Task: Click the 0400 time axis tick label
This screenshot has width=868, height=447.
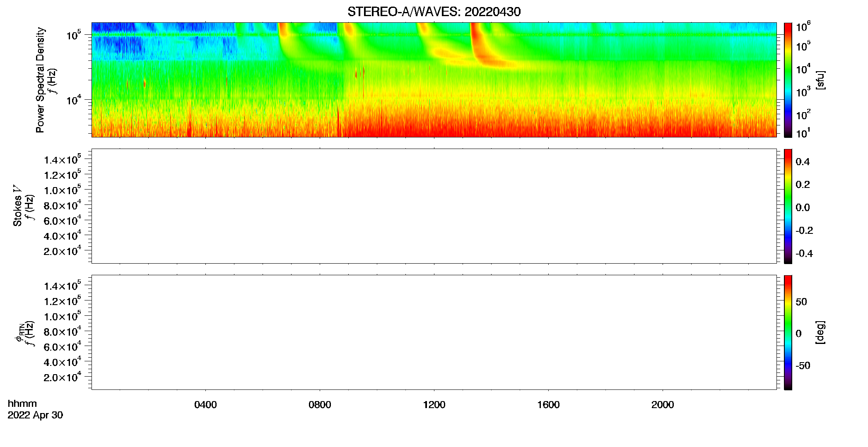Action: pos(205,405)
